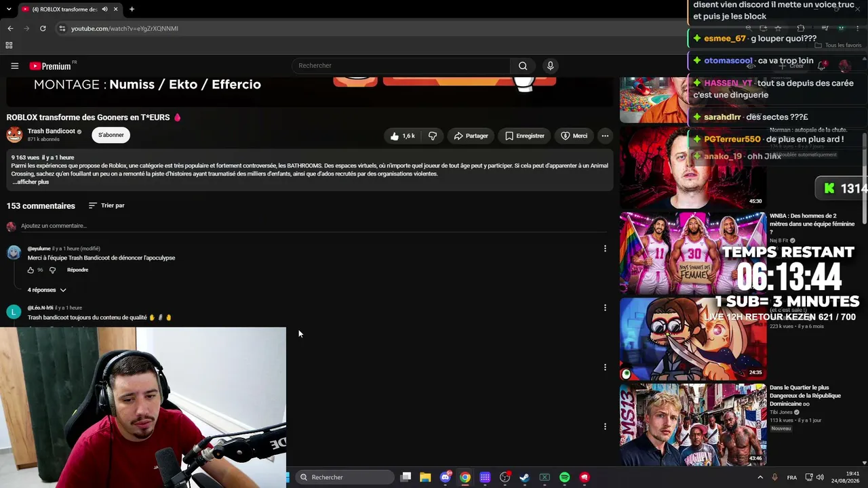The width and height of the screenshot is (868, 488).
Task: Start voice search with the microphone
Action: tap(550, 66)
